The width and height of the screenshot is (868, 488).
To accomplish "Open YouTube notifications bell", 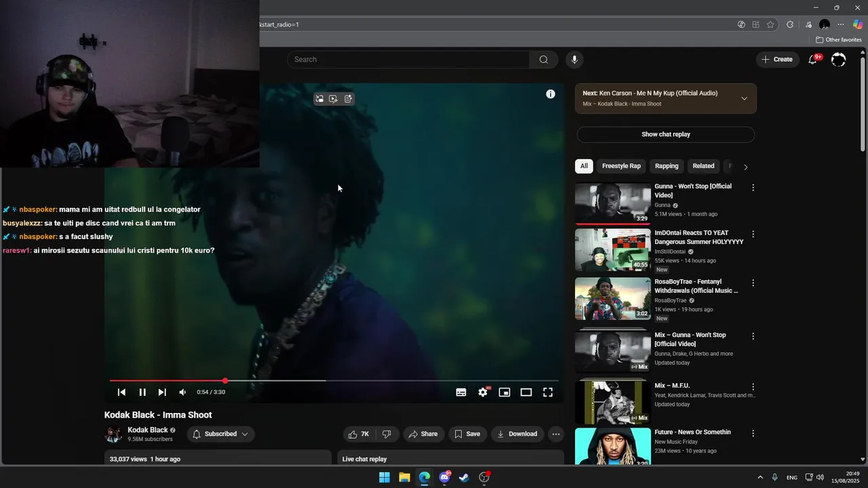I will [x=812, y=60].
